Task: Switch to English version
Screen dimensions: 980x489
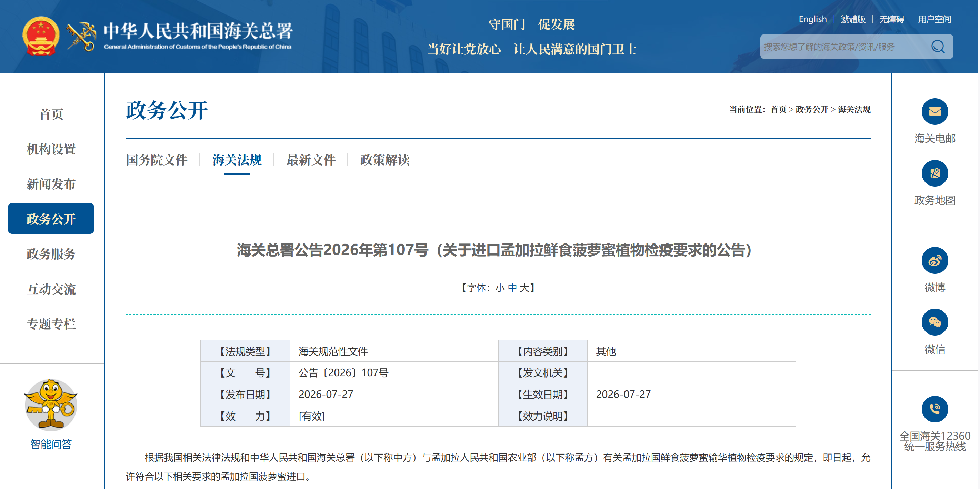Action: point(813,19)
